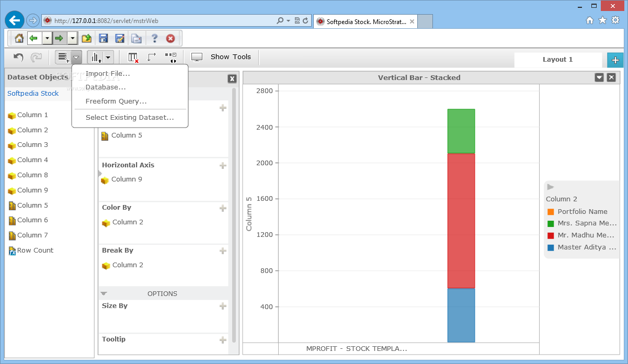This screenshot has height=364, width=628.
Task: Open the Insert Visualization dropdown arrow
Action: pos(108,57)
